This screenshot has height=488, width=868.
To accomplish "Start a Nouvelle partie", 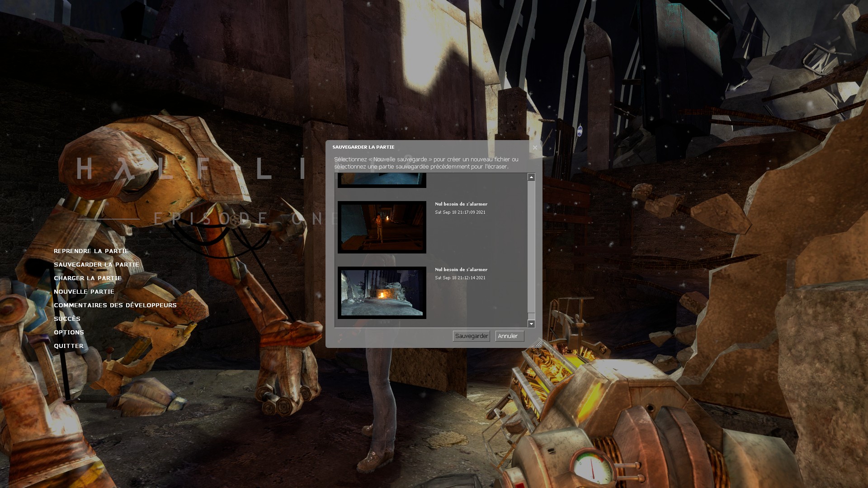I will pyautogui.click(x=84, y=292).
